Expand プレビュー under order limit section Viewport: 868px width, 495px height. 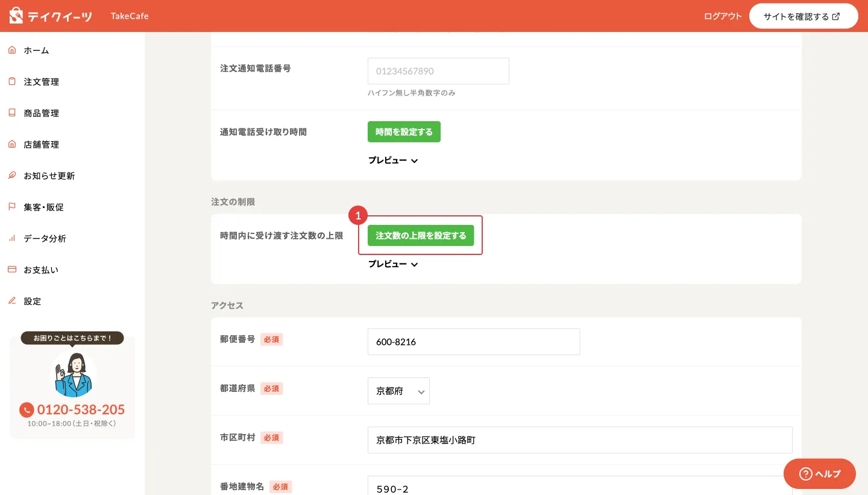(x=393, y=264)
